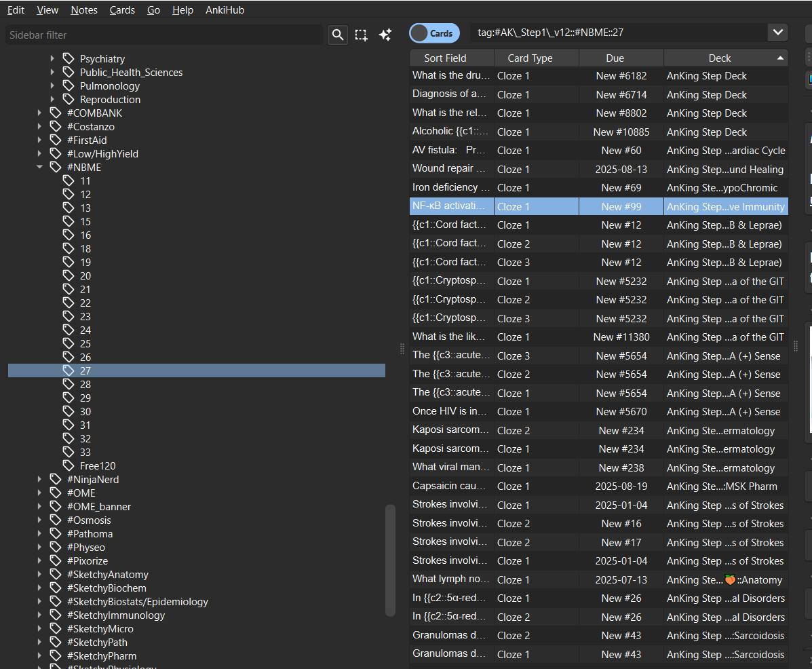
Task: Expand the Psychiatry tag
Action: (52, 58)
